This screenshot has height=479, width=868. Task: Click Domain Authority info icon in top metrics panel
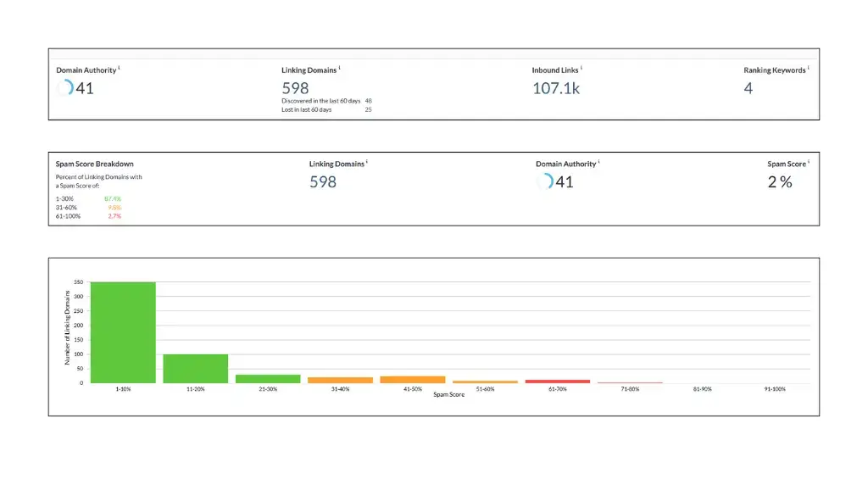[120, 68]
